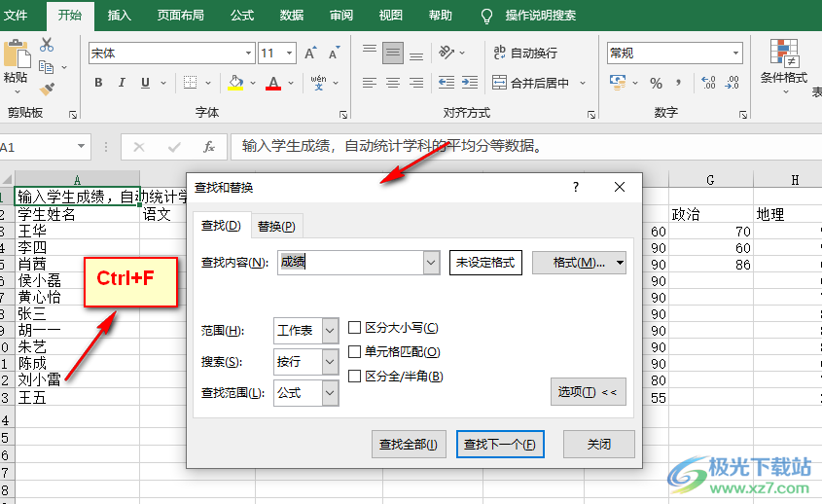Increase decimal places

click(x=708, y=83)
